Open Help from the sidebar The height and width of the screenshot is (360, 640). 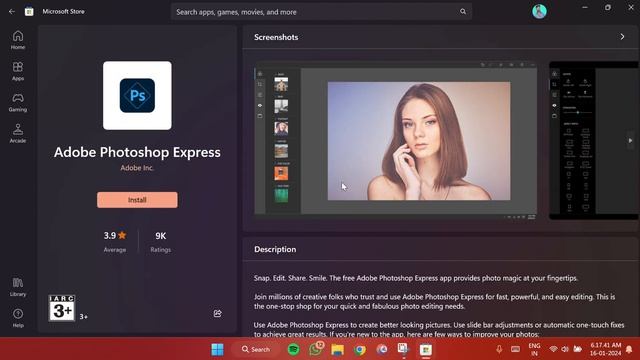pyautogui.click(x=18, y=318)
